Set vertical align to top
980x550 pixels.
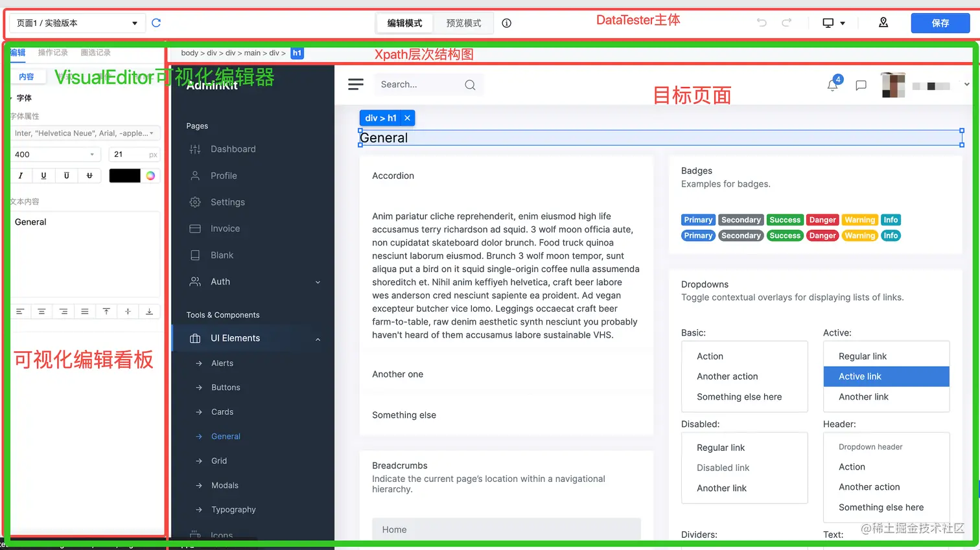[106, 312]
